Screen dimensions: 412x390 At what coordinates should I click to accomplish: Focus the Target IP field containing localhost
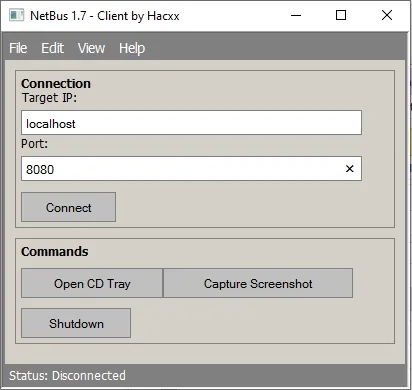[x=191, y=123]
